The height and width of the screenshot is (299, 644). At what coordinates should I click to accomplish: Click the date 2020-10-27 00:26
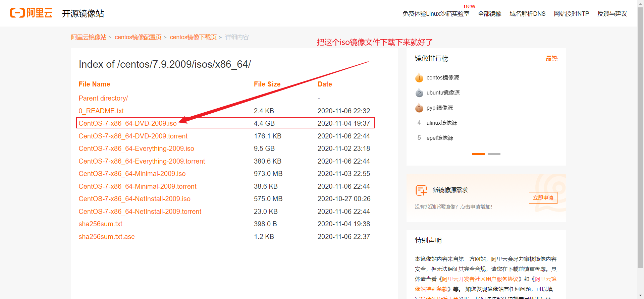pos(344,199)
